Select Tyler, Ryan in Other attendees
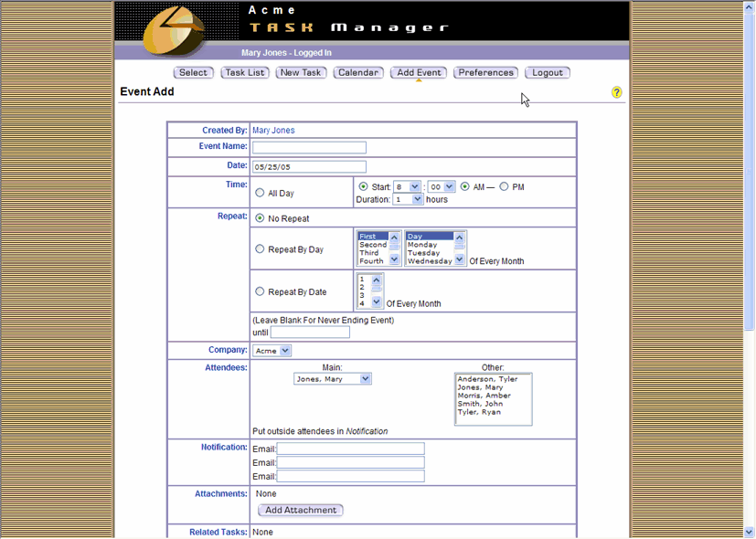Screen dimensions: 756x539 [494, 412]
